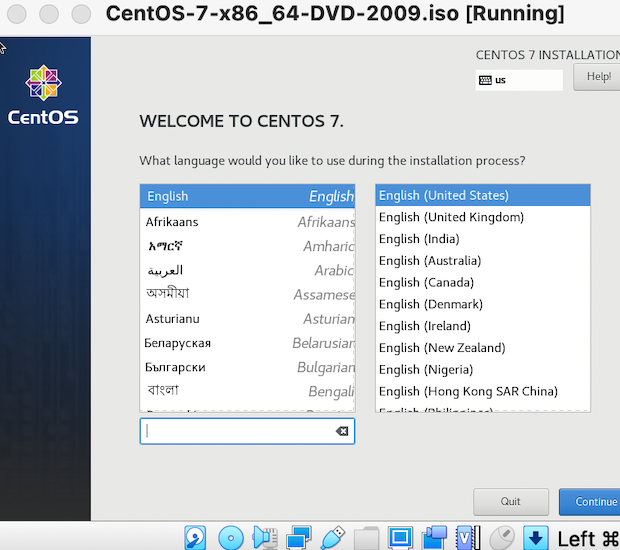This screenshot has height=550, width=620.
Task: Select the Bengali language row
Action: click(x=248, y=391)
